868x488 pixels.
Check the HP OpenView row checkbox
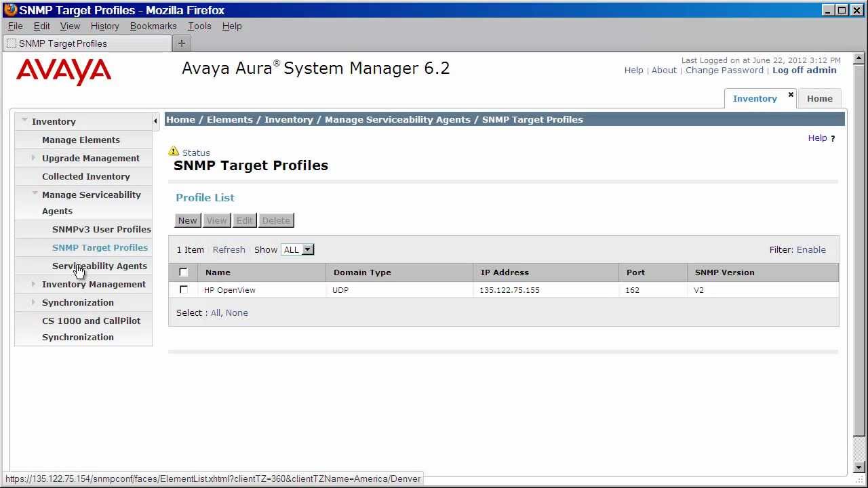pos(183,289)
